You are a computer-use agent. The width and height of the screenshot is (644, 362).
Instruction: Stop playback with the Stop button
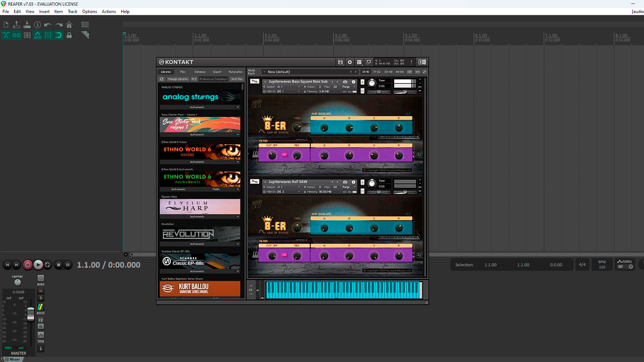58,265
